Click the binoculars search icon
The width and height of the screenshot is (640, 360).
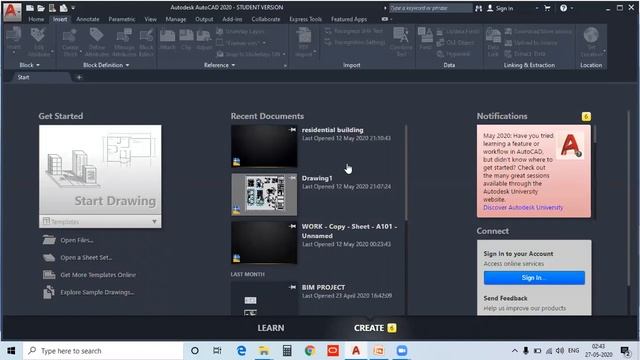click(x=478, y=8)
